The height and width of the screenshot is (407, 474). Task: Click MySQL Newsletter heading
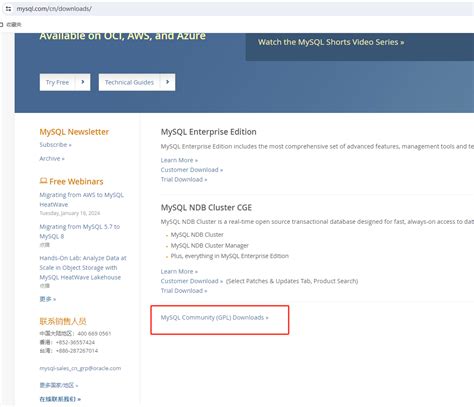[74, 132]
